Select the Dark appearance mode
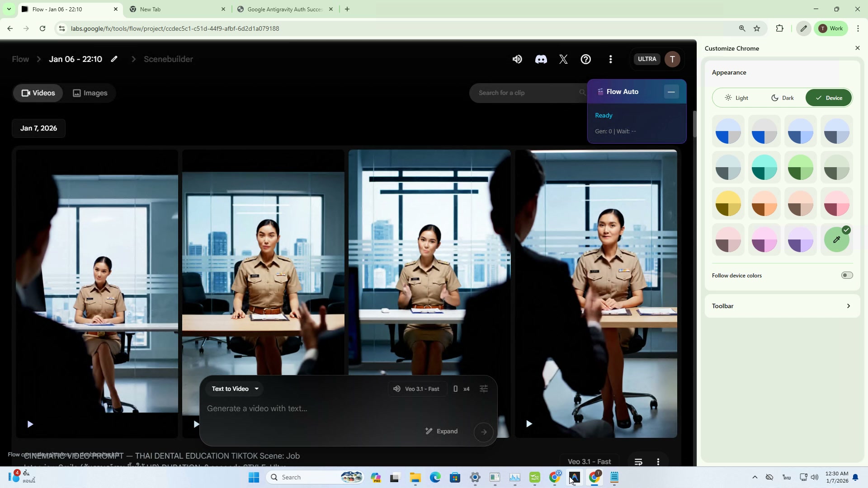Image resolution: width=868 pixels, height=488 pixels. click(x=783, y=98)
